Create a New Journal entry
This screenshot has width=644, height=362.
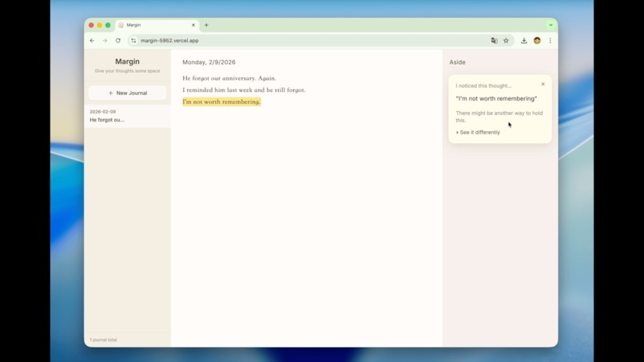coord(127,93)
